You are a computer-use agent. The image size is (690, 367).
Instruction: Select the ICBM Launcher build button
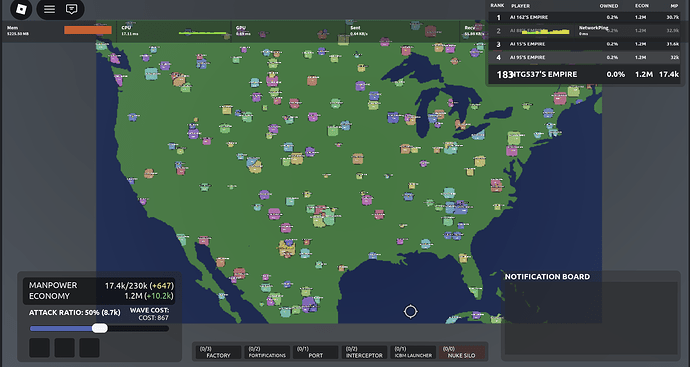click(413, 352)
